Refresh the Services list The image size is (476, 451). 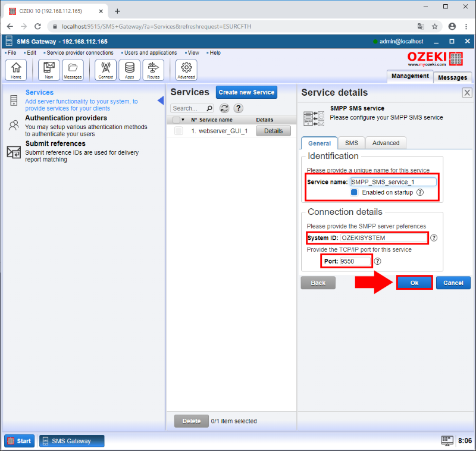[x=224, y=108]
